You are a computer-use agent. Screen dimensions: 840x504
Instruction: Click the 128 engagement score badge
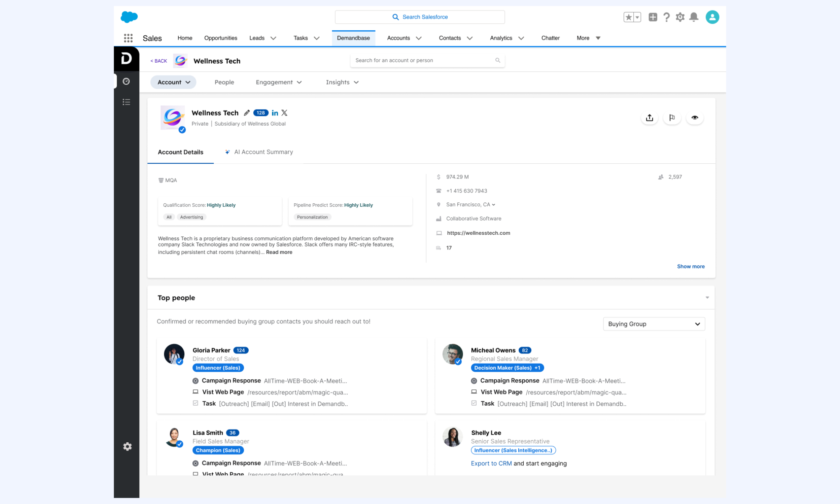coord(261,113)
